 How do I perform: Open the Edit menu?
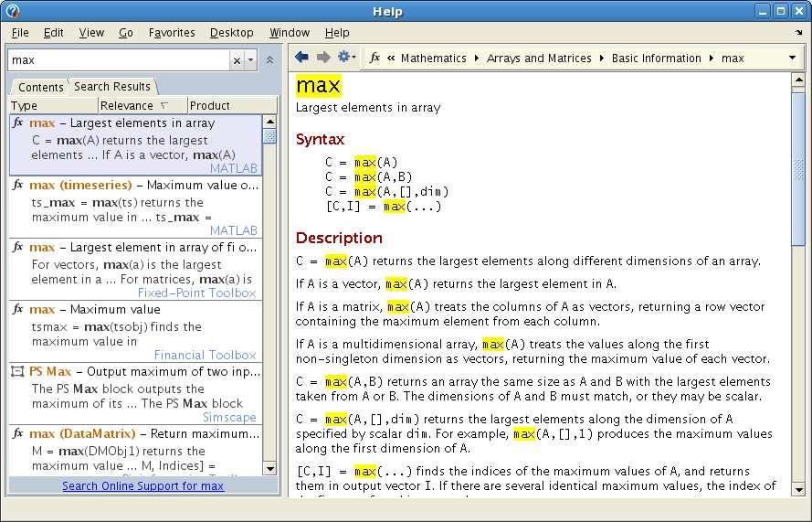(53, 33)
